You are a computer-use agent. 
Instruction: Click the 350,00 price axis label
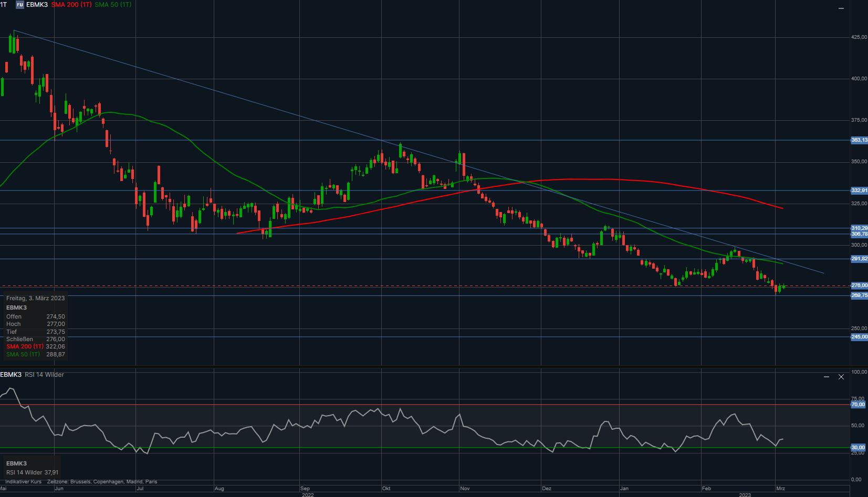tap(859, 162)
